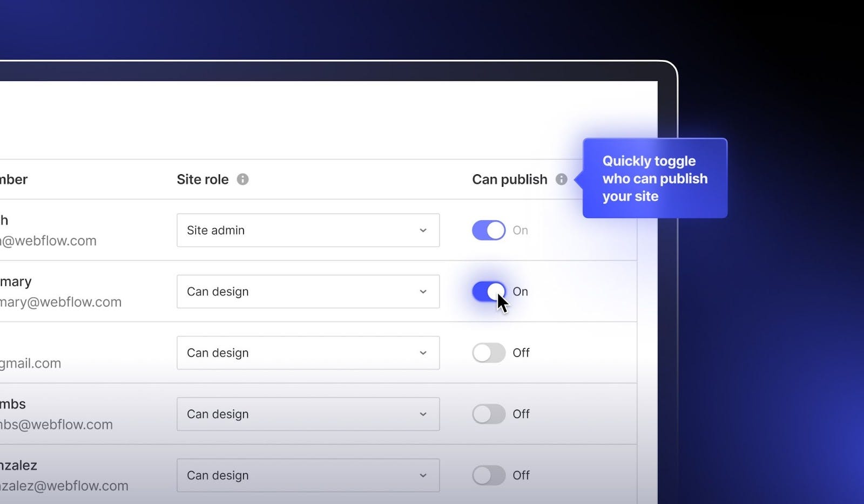The height and width of the screenshot is (504, 864).
Task: Click the info icon beside Site role
Action: (243, 179)
